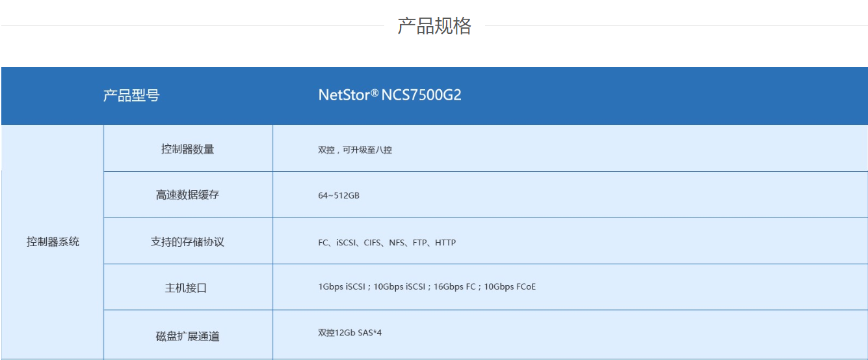Viewport: 868px width, 360px height.
Task: Select the 双控，可升级至八控 value
Action: click(x=355, y=150)
